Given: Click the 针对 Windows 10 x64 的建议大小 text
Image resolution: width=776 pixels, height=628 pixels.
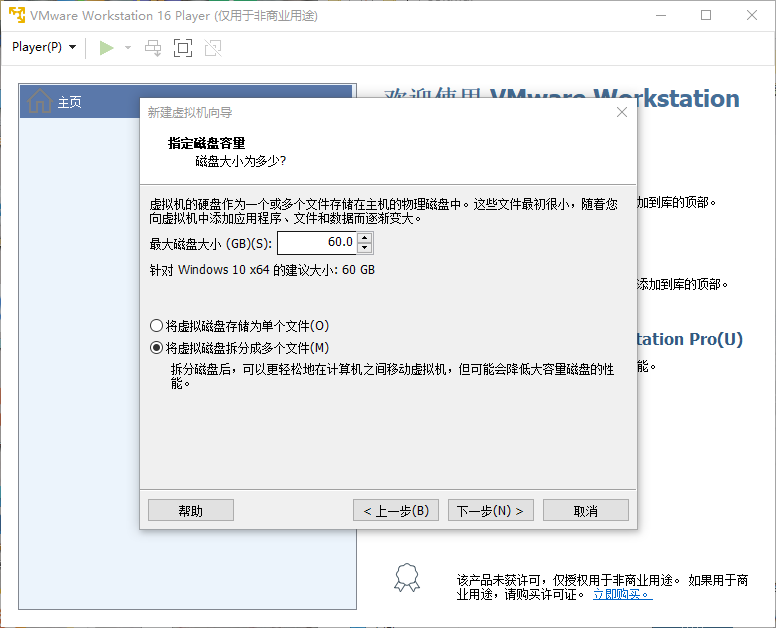Looking at the screenshot, I should [262, 270].
